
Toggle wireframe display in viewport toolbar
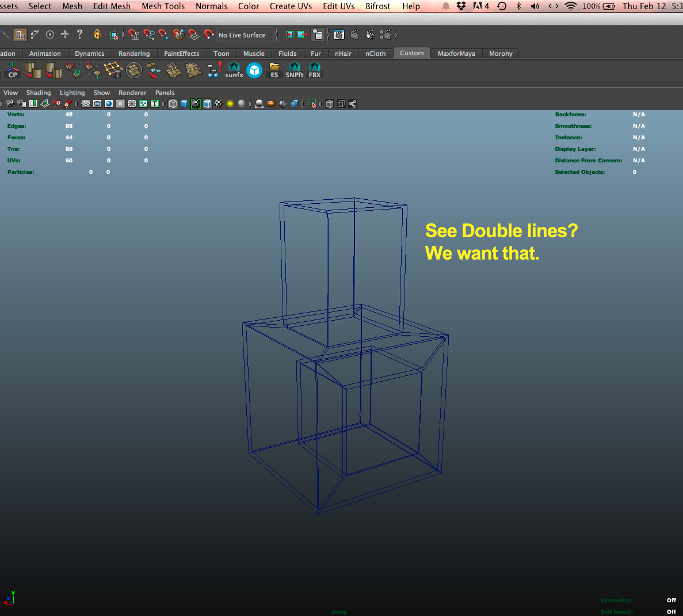tap(173, 104)
